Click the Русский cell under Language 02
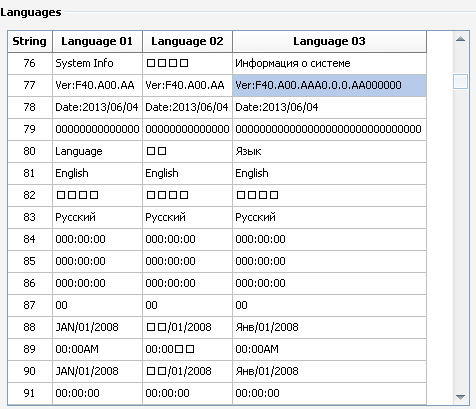The width and height of the screenshot is (476, 409). (187, 217)
